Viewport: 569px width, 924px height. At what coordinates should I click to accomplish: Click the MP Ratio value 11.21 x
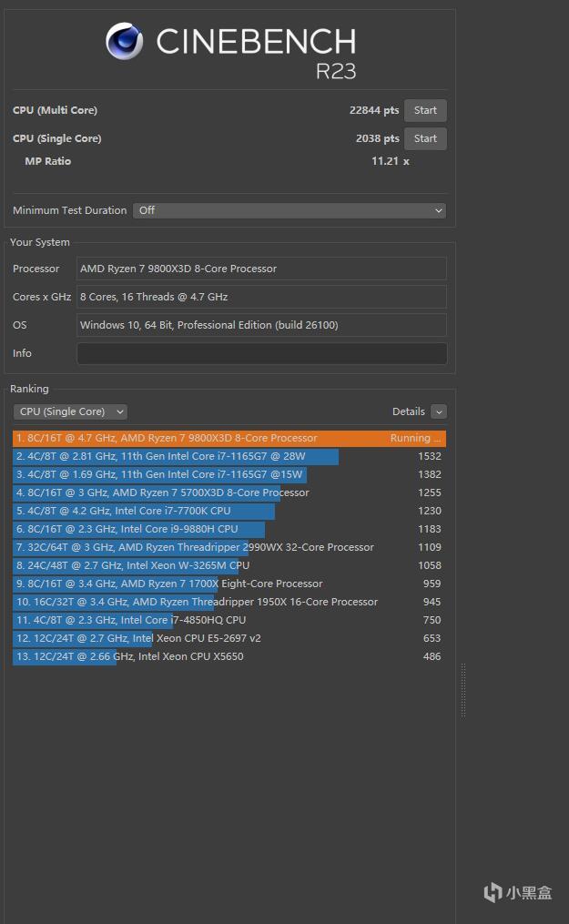point(390,161)
